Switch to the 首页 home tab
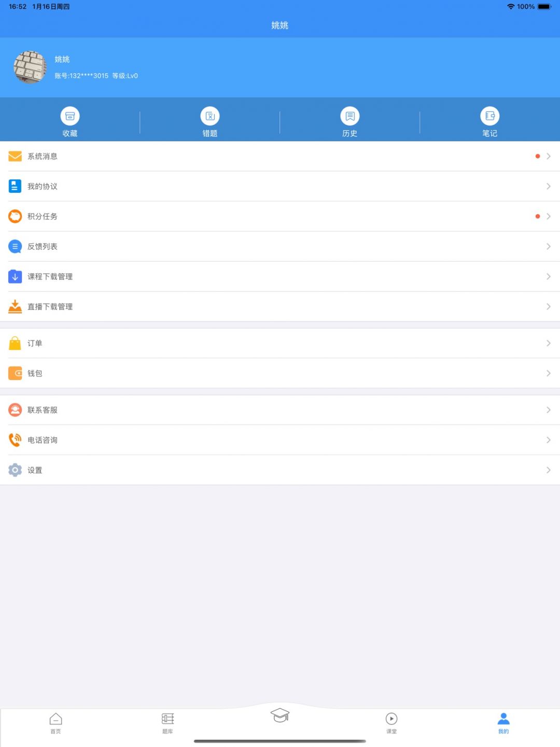 [56, 723]
